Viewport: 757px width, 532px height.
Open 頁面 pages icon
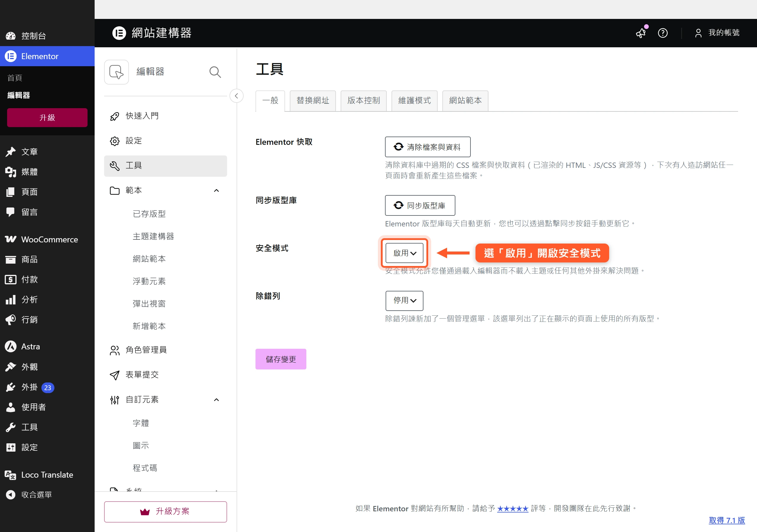[11, 192]
